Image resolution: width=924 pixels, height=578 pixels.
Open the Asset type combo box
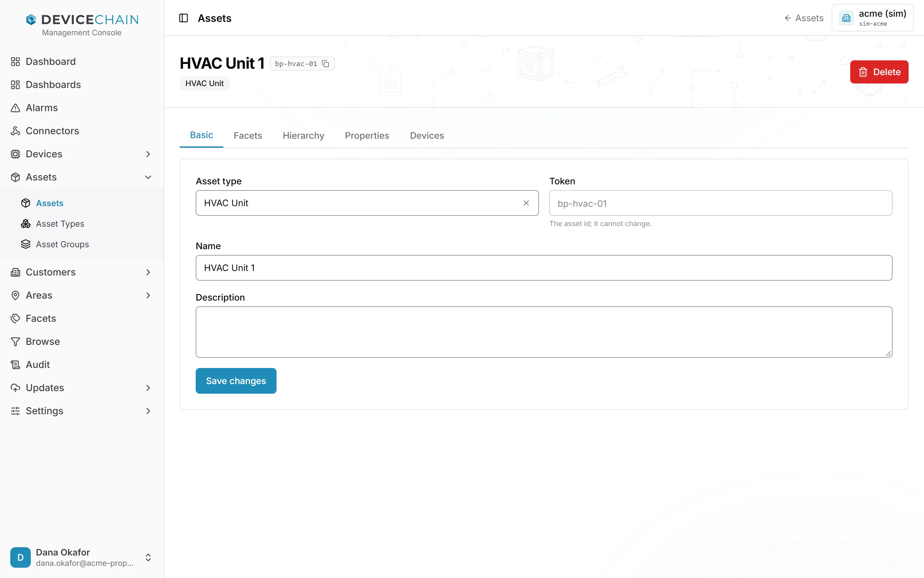tap(367, 203)
